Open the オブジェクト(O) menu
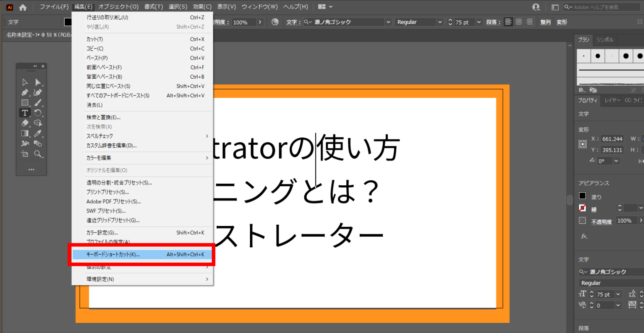The width and height of the screenshot is (644, 333). [118, 7]
